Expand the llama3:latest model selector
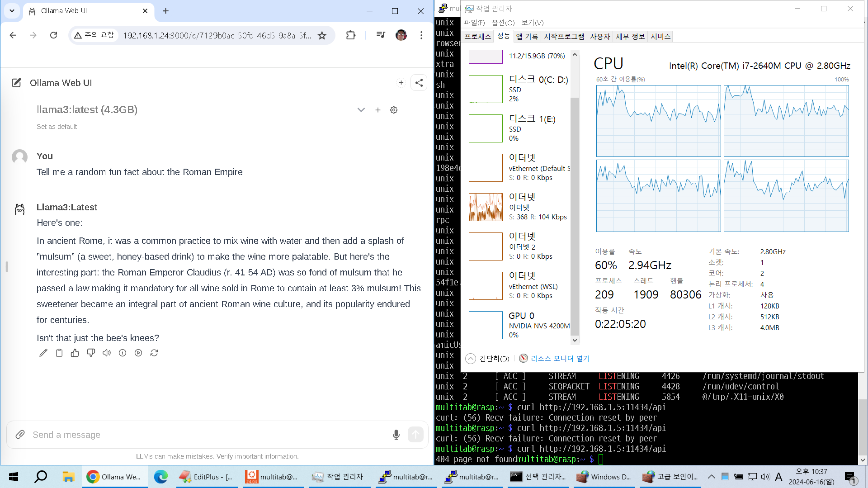 (361, 110)
